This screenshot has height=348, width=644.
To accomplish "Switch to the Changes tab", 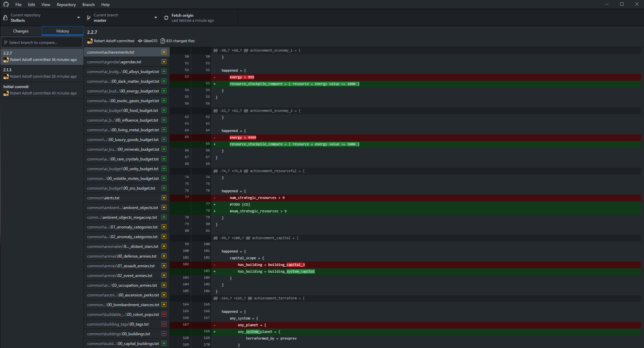I will (x=21, y=31).
